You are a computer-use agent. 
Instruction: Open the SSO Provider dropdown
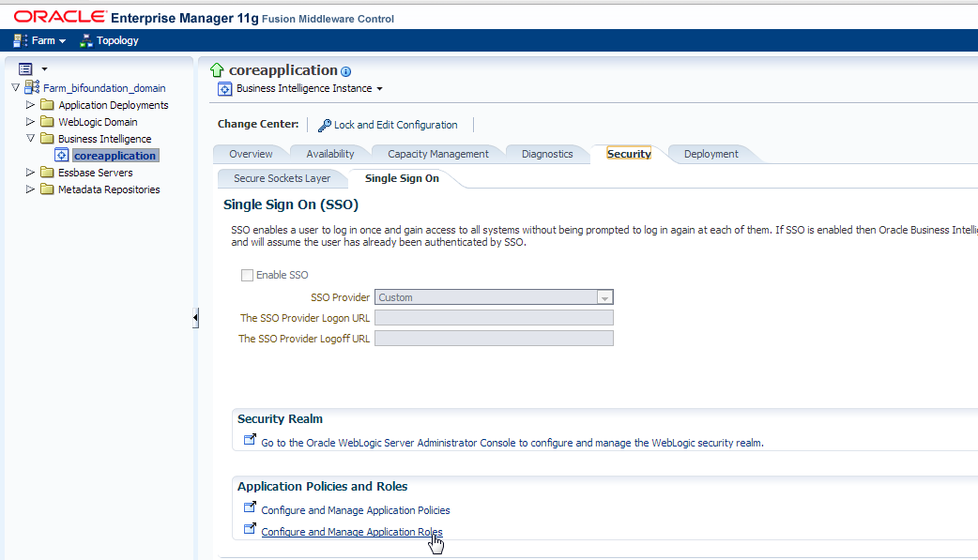[x=604, y=297]
